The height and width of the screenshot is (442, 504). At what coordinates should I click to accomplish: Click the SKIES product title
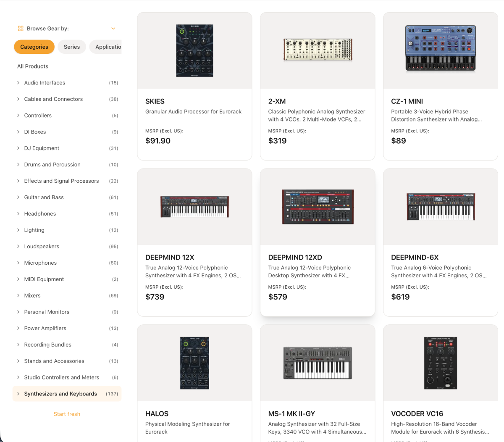155,101
